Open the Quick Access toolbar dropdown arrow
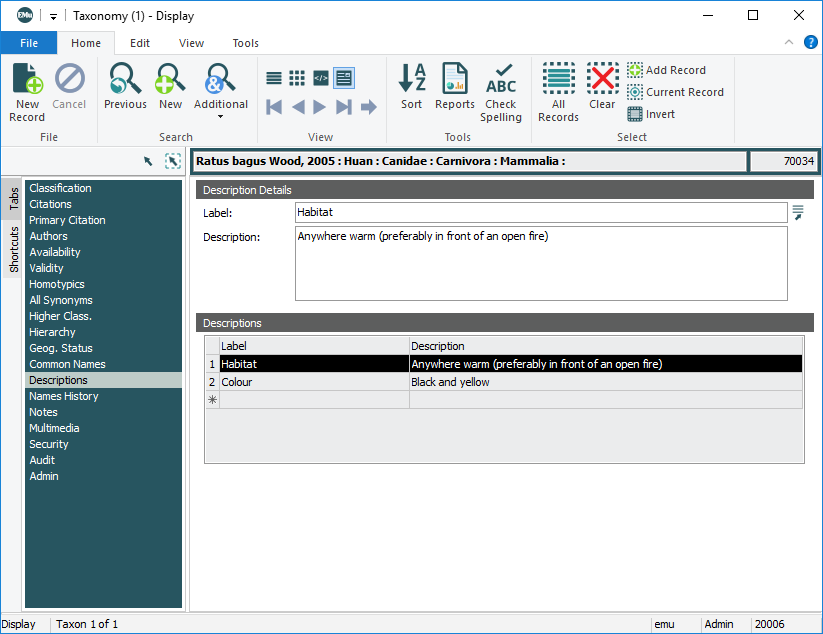The width and height of the screenshot is (823, 634). coord(53,16)
